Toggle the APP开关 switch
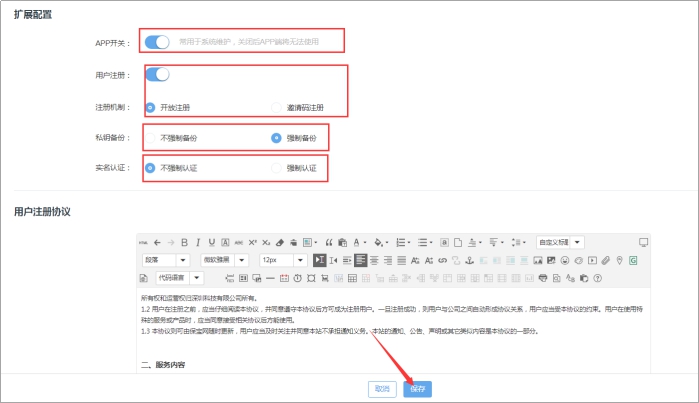The height and width of the screenshot is (403, 699). [x=157, y=42]
